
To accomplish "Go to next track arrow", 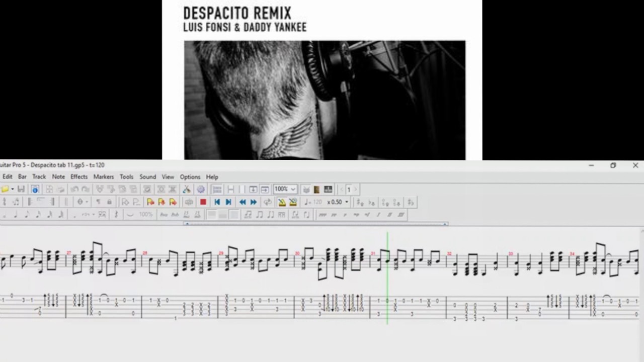I will point(356,189).
